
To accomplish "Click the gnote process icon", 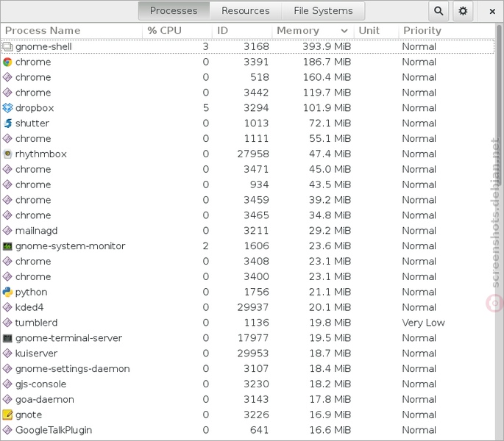I will click(7, 415).
